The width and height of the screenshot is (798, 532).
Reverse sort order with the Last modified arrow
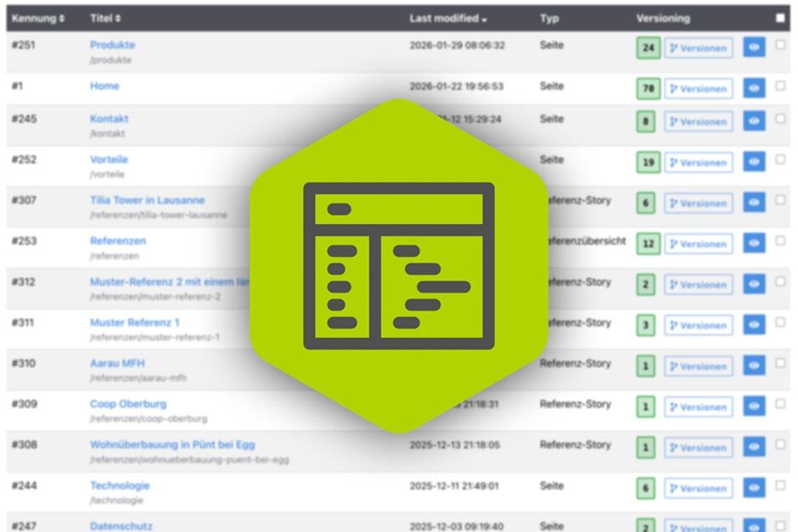coord(486,17)
